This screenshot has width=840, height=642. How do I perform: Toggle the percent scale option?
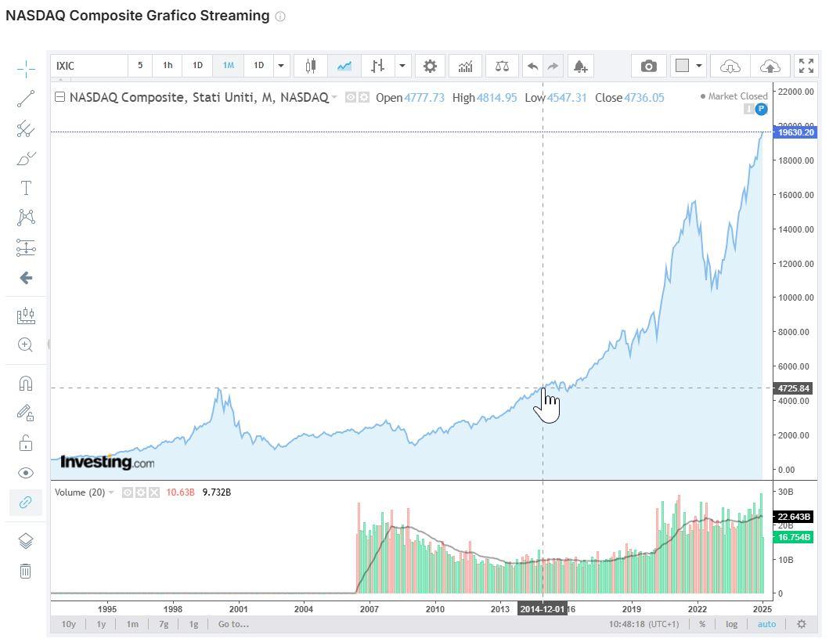(x=702, y=624)
